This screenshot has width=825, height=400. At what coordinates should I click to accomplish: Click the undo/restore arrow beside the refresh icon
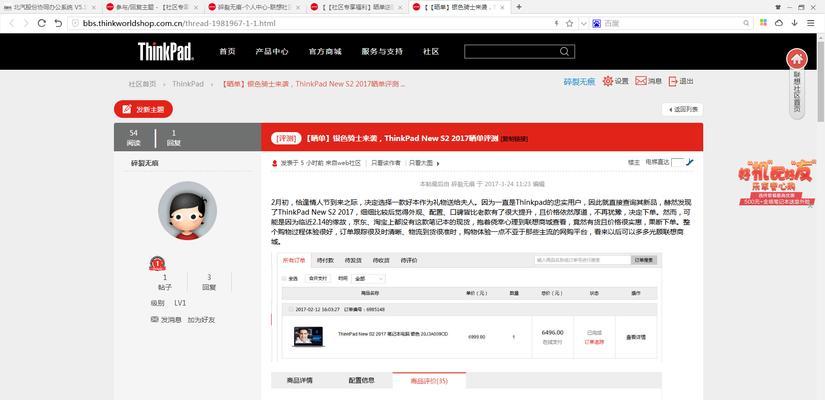pyautogui.click(x=58, y=23)
